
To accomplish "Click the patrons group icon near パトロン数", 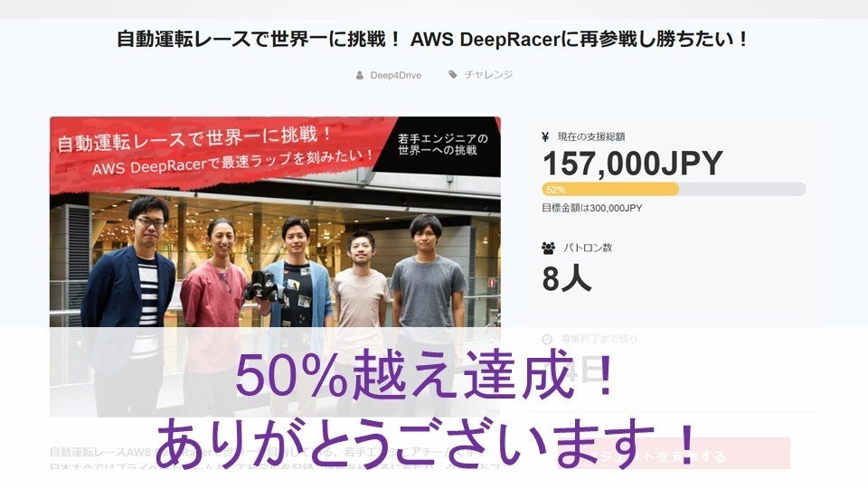I will click(x=549, y=248).
